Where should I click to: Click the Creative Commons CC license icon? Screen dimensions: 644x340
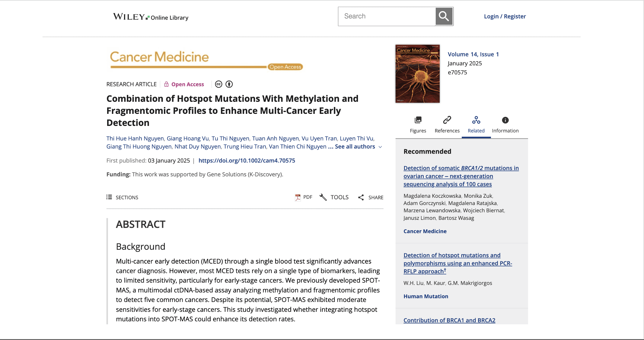coord(219,84)
